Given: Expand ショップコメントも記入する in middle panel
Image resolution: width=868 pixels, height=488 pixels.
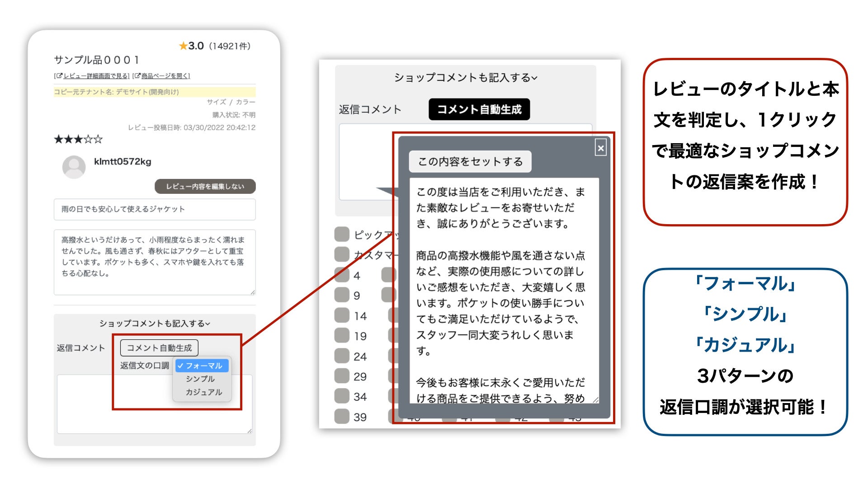Looking at the screenshot, I should point(464,78).
